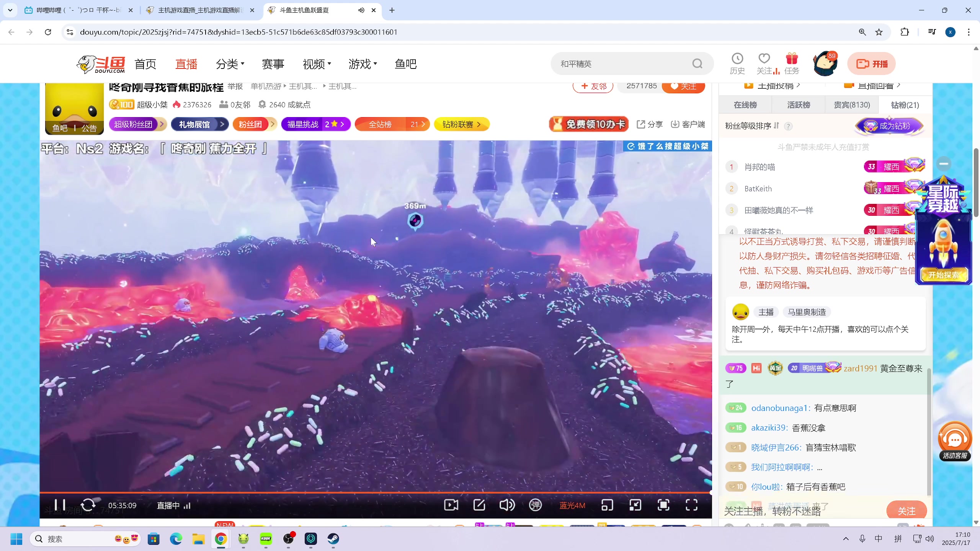
Task: Open the 活动客服 support chat icon
Action: 955,442
